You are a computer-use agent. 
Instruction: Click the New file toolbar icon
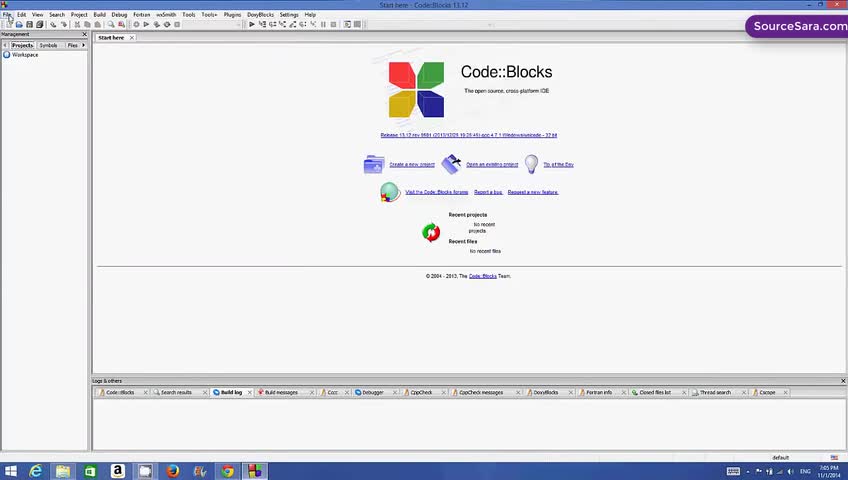[x=9, y=24]
